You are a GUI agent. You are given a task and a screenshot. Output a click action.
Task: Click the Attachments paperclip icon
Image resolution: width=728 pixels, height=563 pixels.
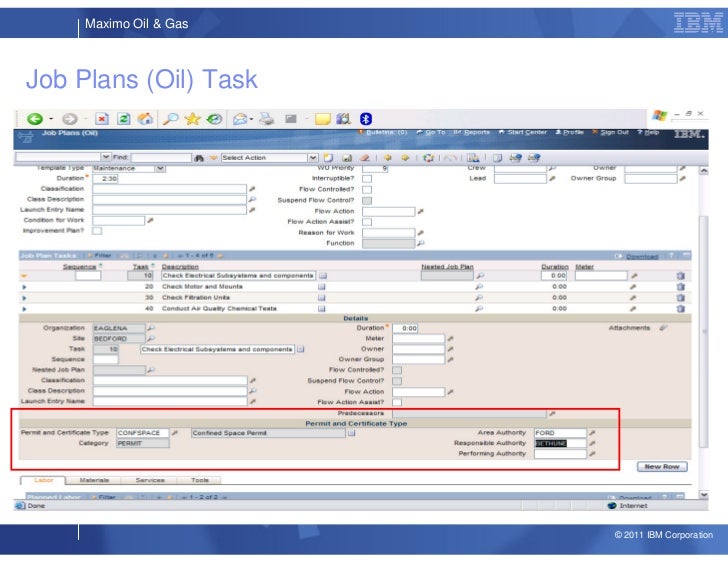663,328
